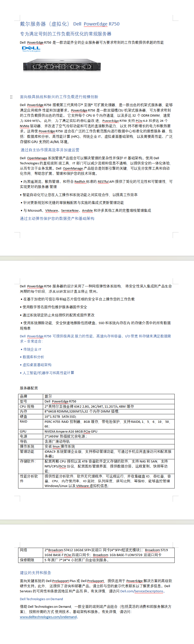Select the Dell Technologies logo image
This screenshot has height=644, width=194.
pyautogui.click(x=31, y=49)
